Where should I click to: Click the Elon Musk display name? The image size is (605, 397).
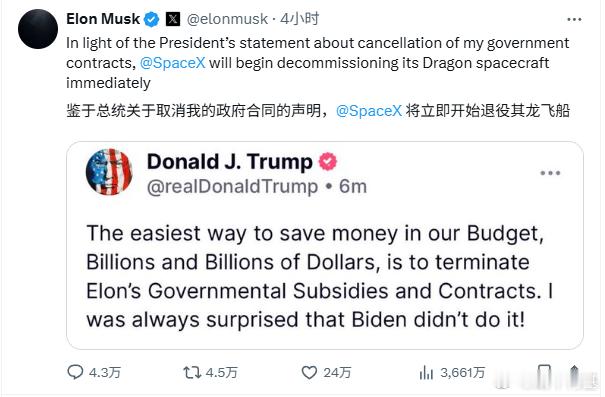pos(103,19)
